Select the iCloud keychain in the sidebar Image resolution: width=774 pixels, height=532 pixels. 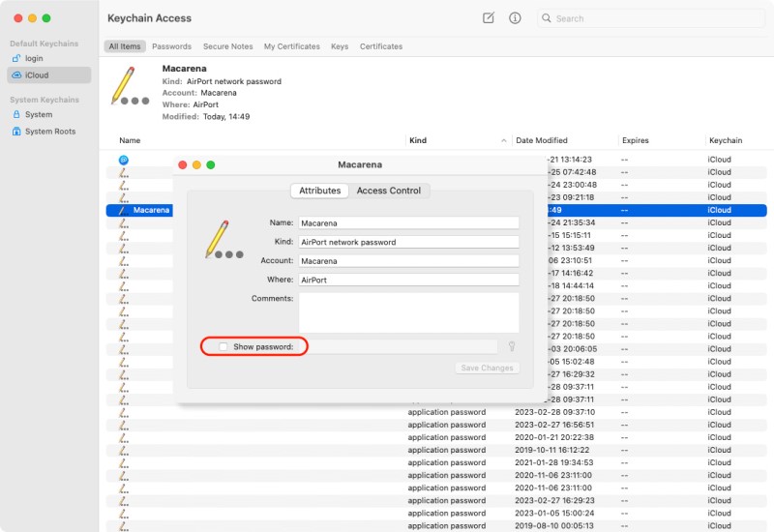point(48,75)
